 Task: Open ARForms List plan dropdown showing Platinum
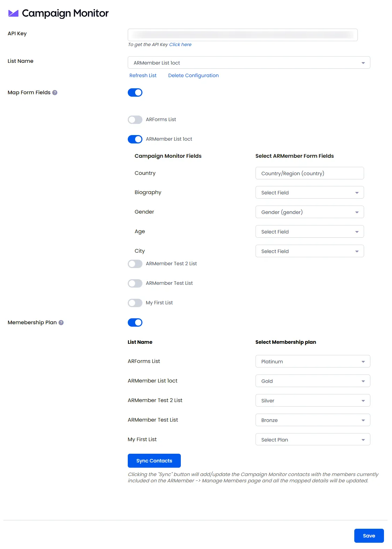pyautogui.click(x=313, y=362)
